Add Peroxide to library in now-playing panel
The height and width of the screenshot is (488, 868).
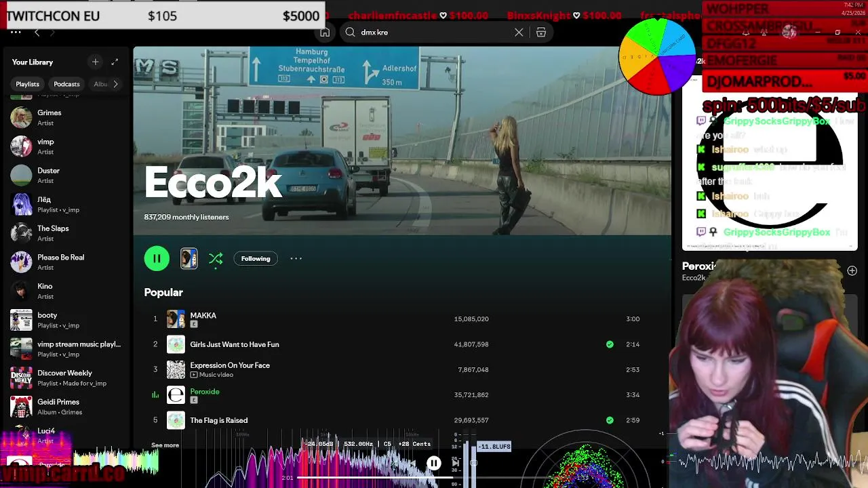(x=852, y=270)
